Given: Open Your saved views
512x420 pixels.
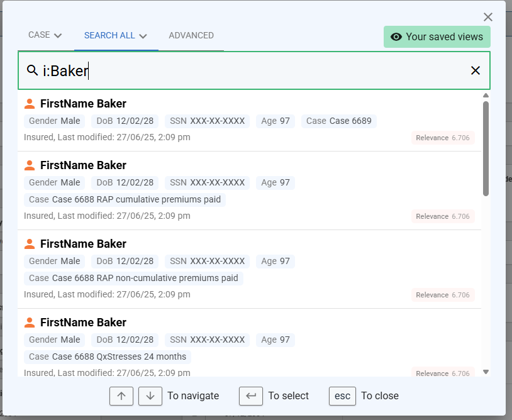Looking at the screenshot, I should coord(437,37).
